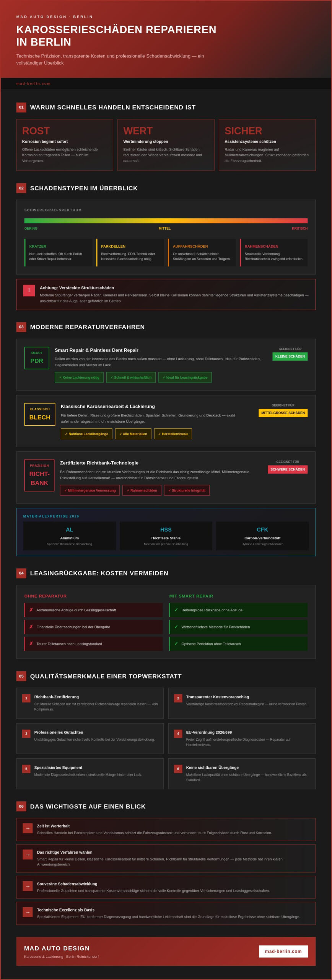This screenshot has width=332, height=980.
Task: Click the ROST Korrosion beginnt sofort card
Action: coord(65,145)
